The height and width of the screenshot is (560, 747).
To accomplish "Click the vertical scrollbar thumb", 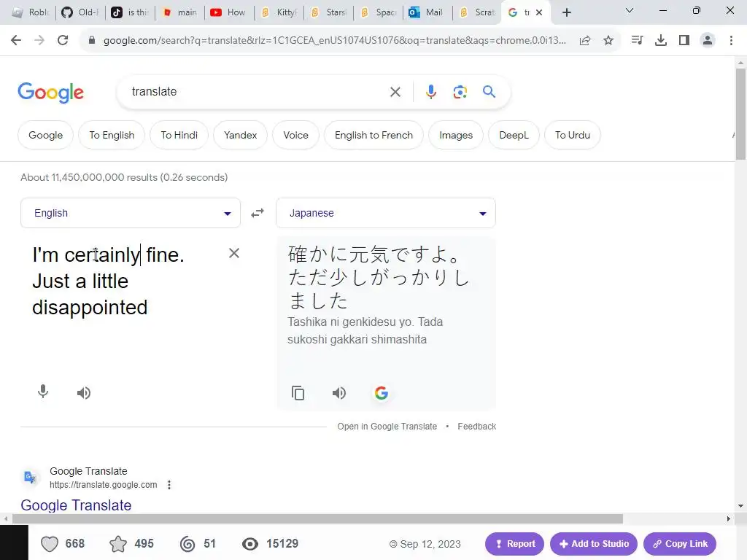I will click(x=740, y=113).
